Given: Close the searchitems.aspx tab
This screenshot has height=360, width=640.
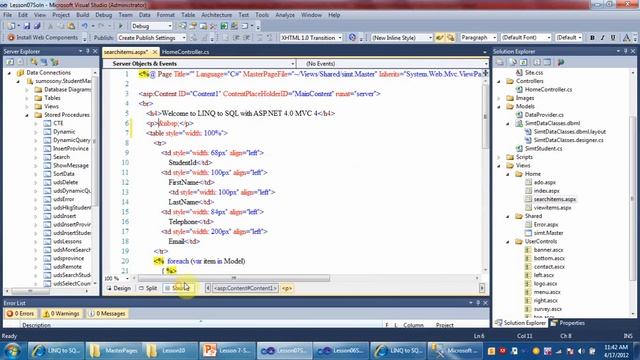Looking at the screenshot, I should tap(155, 52).
